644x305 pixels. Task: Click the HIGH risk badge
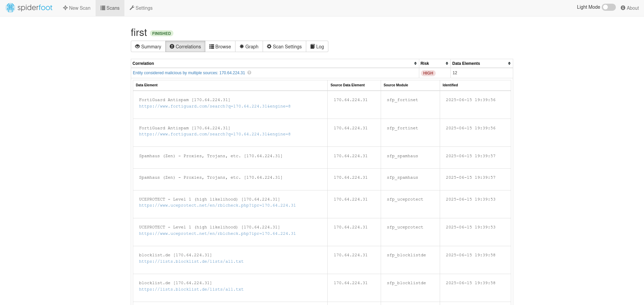coord(428,73)
